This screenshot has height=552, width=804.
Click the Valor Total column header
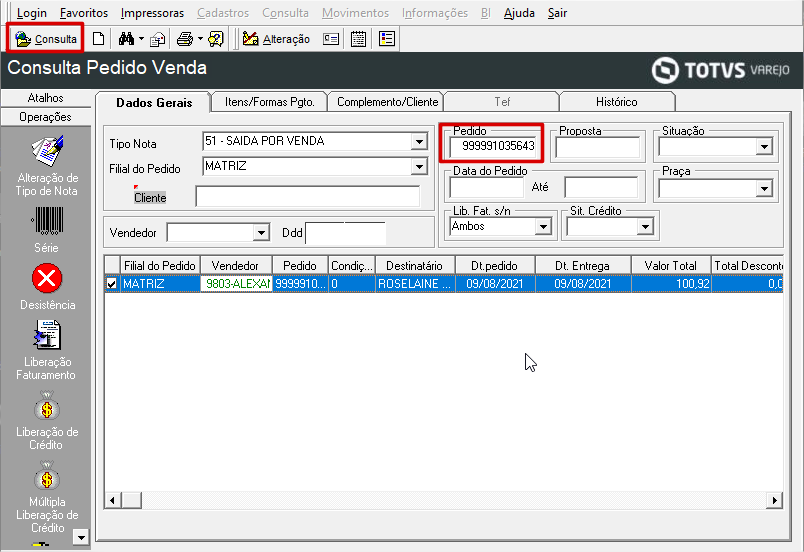[x=671, y=265]
